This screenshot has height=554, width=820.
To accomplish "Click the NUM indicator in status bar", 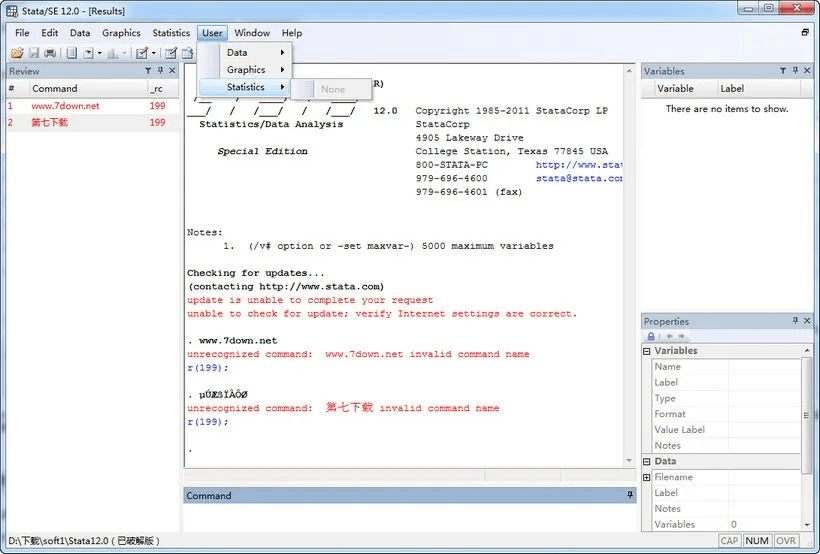I will click(757, 540).
